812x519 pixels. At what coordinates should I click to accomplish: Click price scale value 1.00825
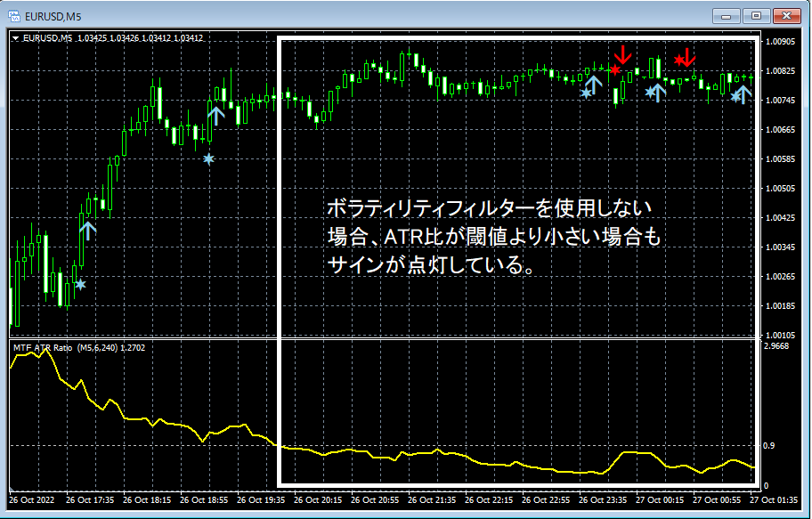point(780,71)
